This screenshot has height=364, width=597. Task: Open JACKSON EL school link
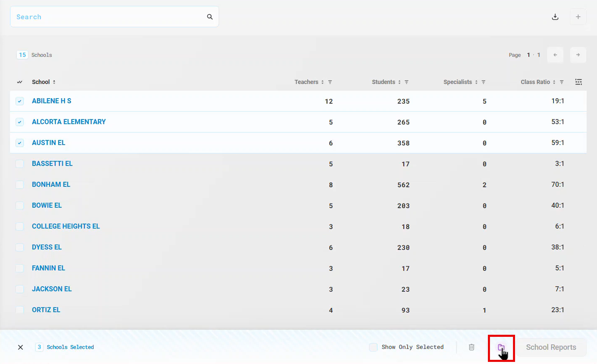coord(52,289)
